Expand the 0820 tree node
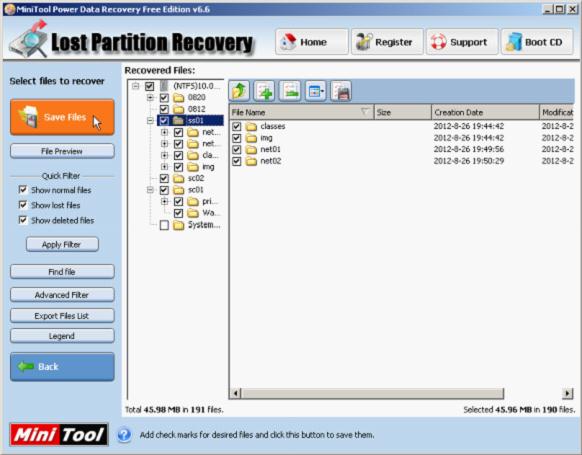Viewport: 582px width, 455px height. [x=150, y=98]
